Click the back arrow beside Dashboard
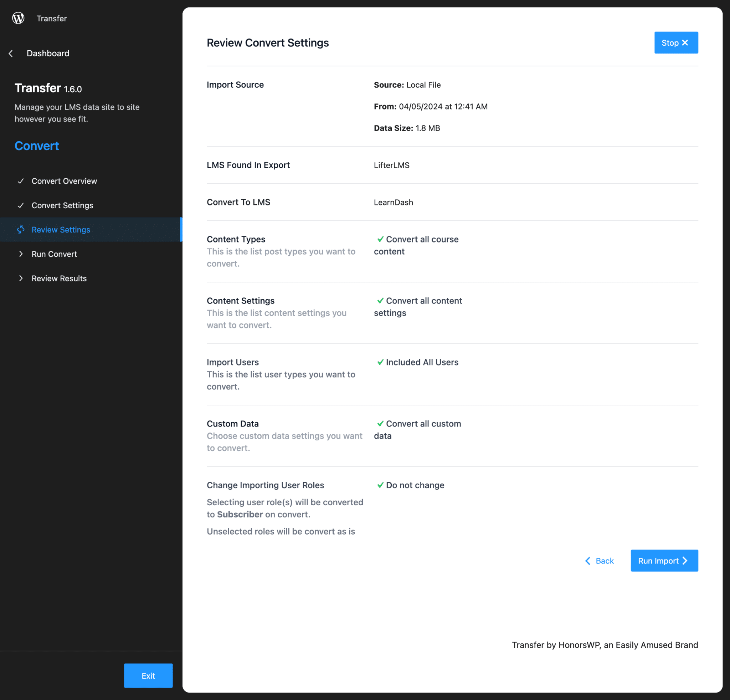The image size is (730, 700). click(11, 53)
